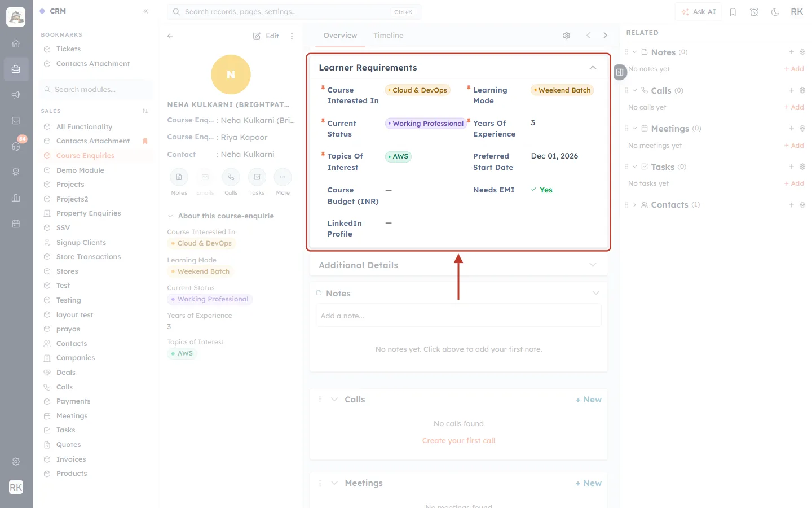Go to the previous record arrow
The image size is (812, 508).
point(588,36)
